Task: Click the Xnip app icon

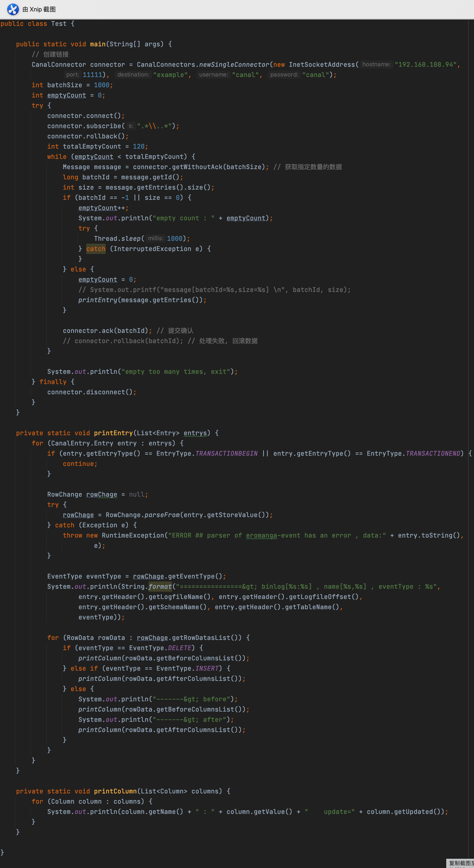Action: [13, 9]
